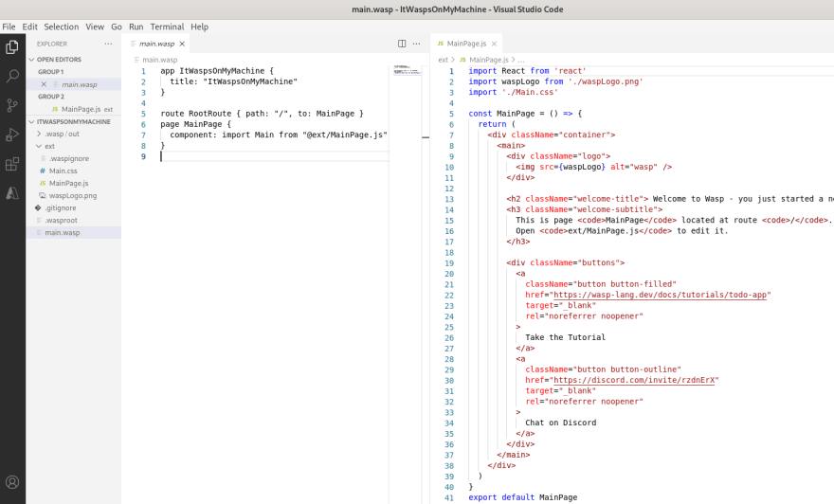Open Main.css file in explorer
The height and width of the screenshot is (504, 834).
pos(63,171)
